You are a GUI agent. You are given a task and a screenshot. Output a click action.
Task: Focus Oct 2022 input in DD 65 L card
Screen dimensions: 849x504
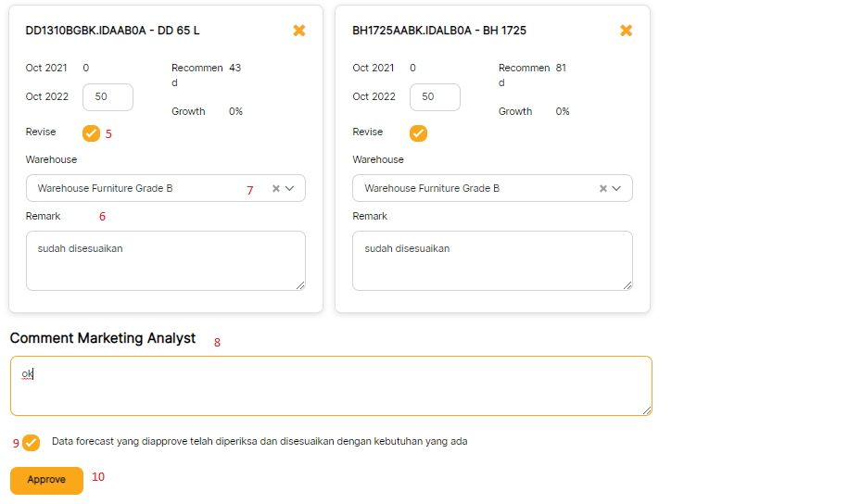108,97
